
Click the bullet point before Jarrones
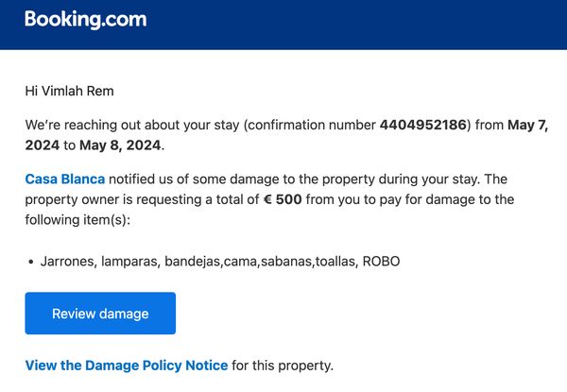click(31, 262)
